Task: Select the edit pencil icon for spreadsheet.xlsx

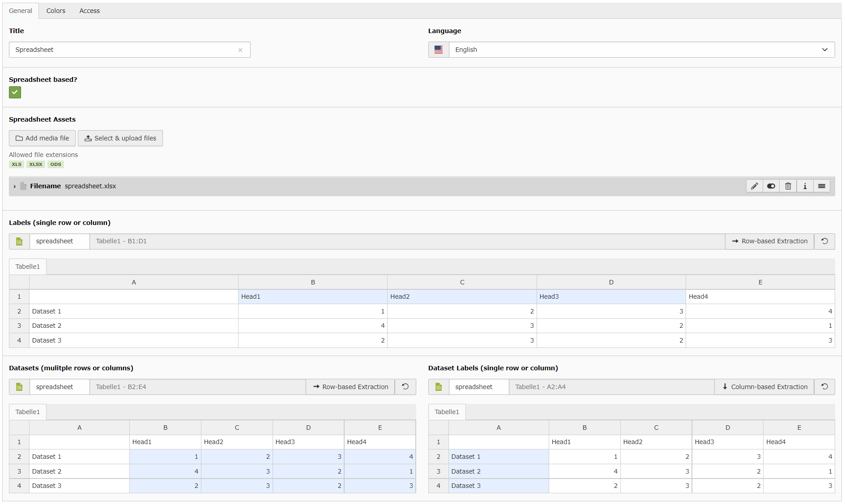Action: (754, 186)
